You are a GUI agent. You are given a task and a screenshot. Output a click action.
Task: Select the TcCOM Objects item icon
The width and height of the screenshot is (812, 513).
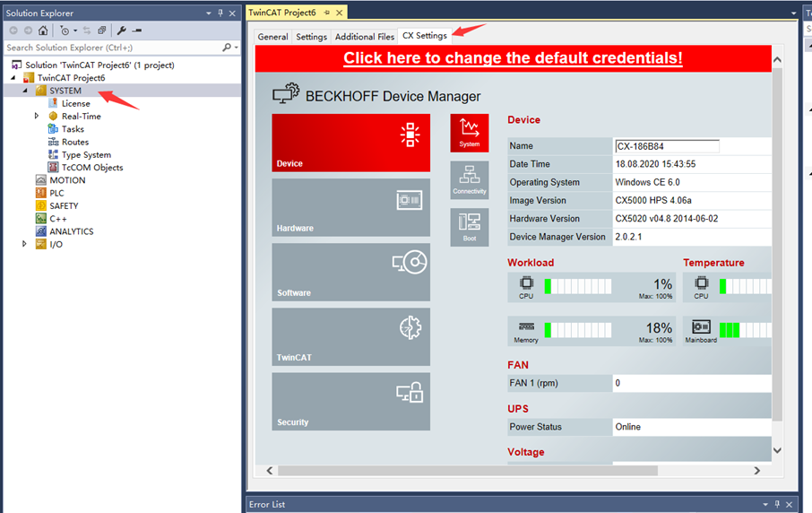[53, 168]
